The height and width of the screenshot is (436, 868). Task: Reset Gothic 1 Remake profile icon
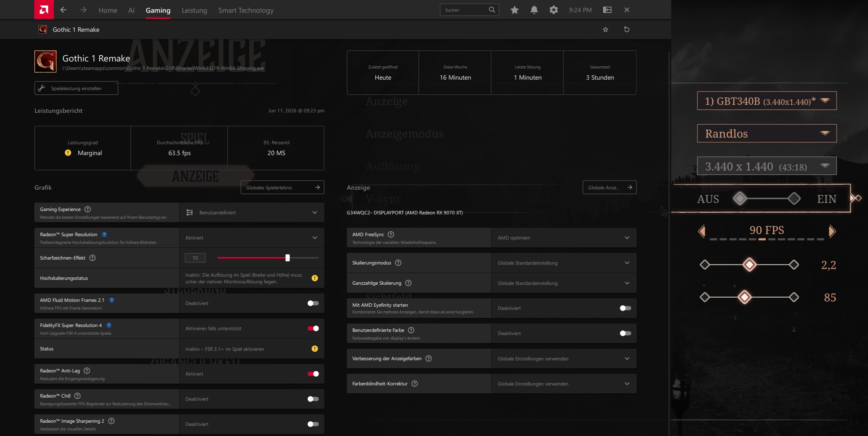[x=626, y=29]
